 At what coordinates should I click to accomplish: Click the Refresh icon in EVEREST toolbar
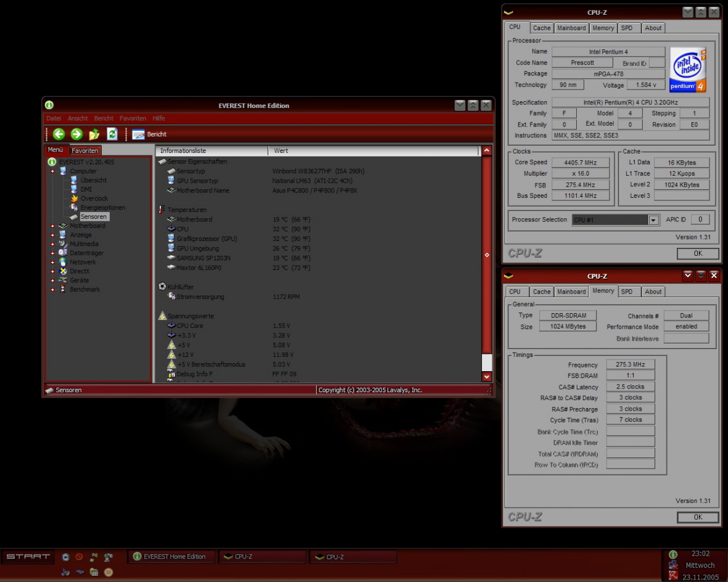(112, 134)
